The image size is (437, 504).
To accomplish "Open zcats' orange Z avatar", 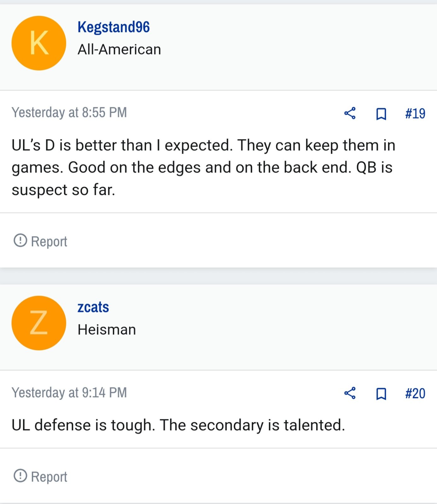I will pyautogui.click(x=39, y=323).
